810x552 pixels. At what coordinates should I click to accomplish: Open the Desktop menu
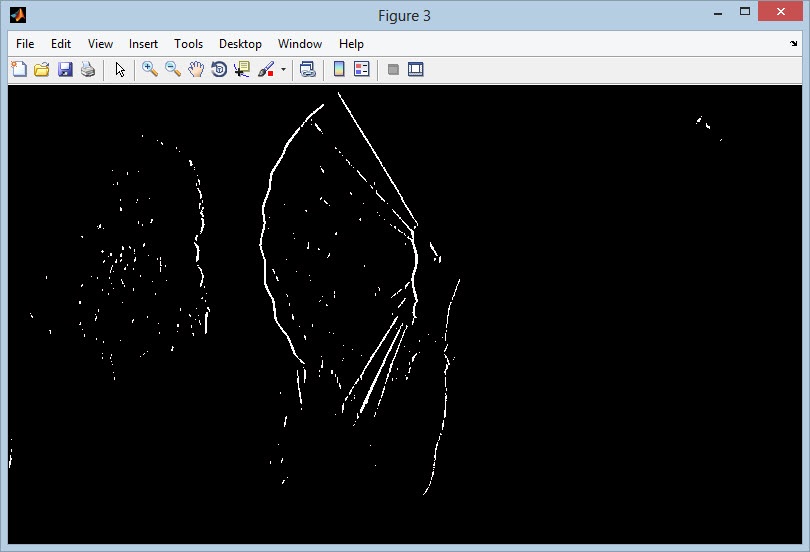coord(240,44)
